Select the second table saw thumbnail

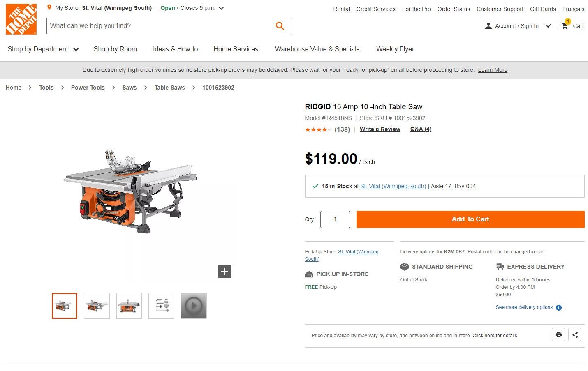click(97, 306)
